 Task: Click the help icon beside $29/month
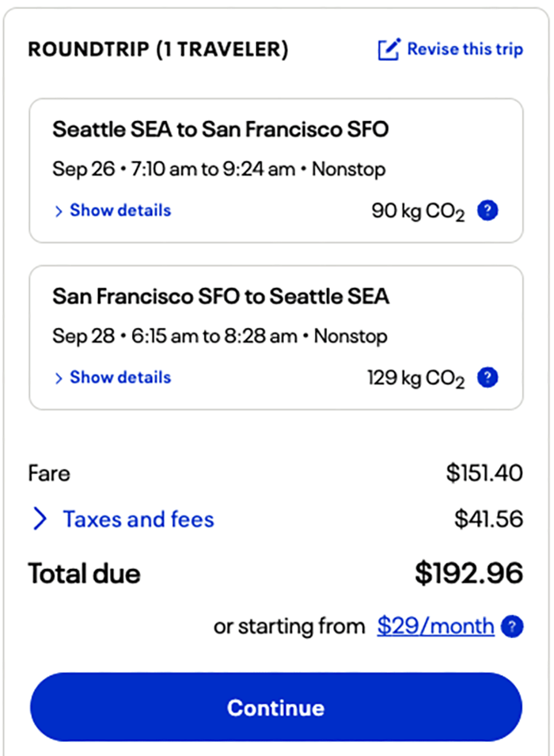pos(514,627)
